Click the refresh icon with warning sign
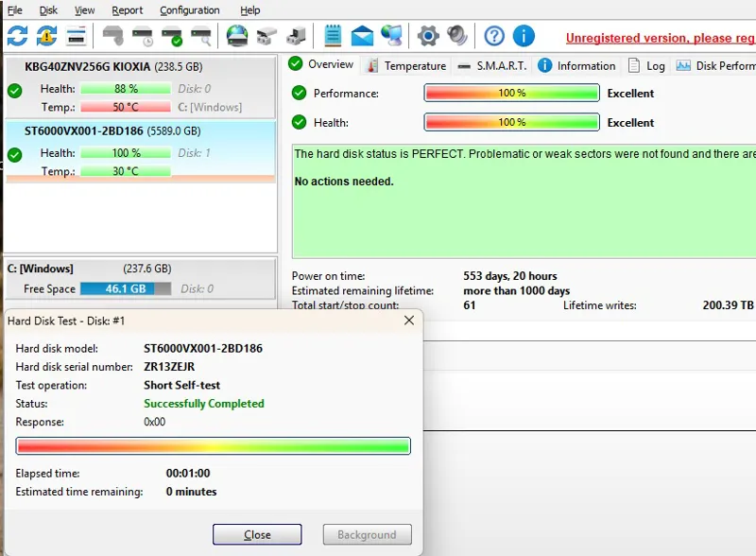756x556 pixels. pyautogui.click(x=46, y=36)
